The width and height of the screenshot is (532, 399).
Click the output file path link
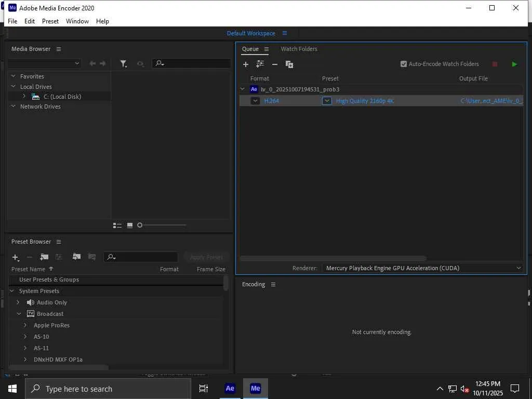pyautogui.click(x=491, y=101)
